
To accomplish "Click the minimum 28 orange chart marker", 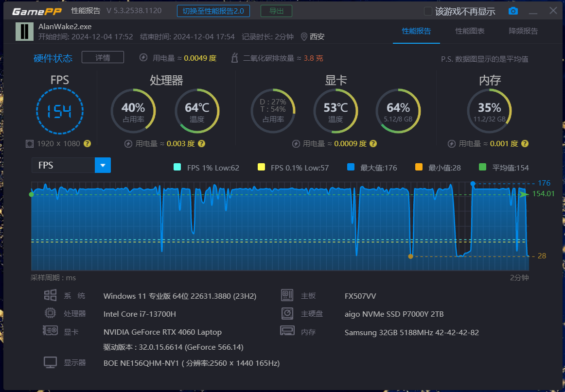I will [410, 256].
